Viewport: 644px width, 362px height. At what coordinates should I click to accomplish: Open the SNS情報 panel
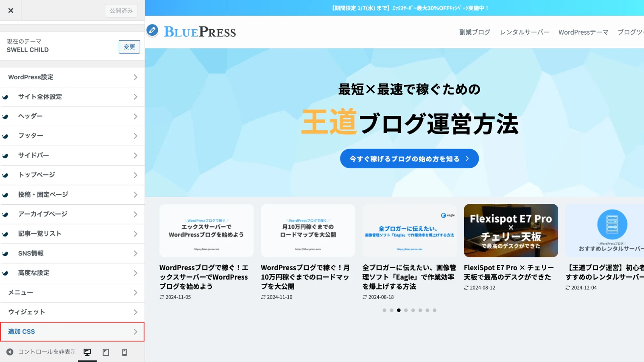pos(72,253)
